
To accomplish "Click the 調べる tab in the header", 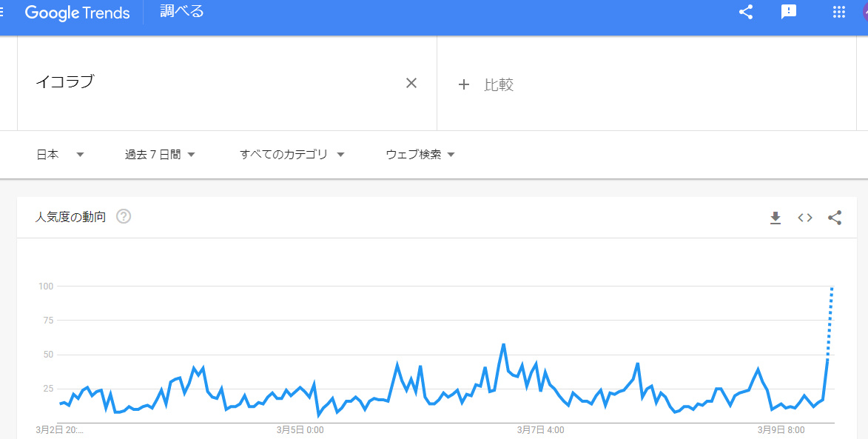I will coord(182,12).
